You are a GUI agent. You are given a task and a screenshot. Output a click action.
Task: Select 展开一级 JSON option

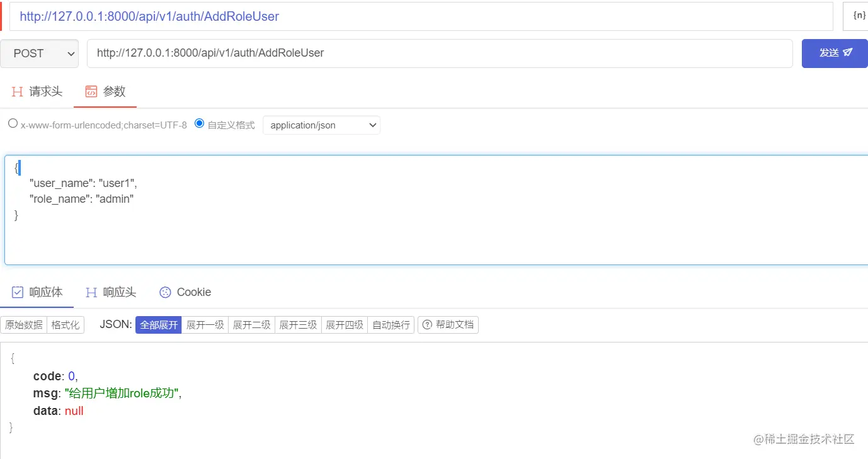(x=205, y=325)
